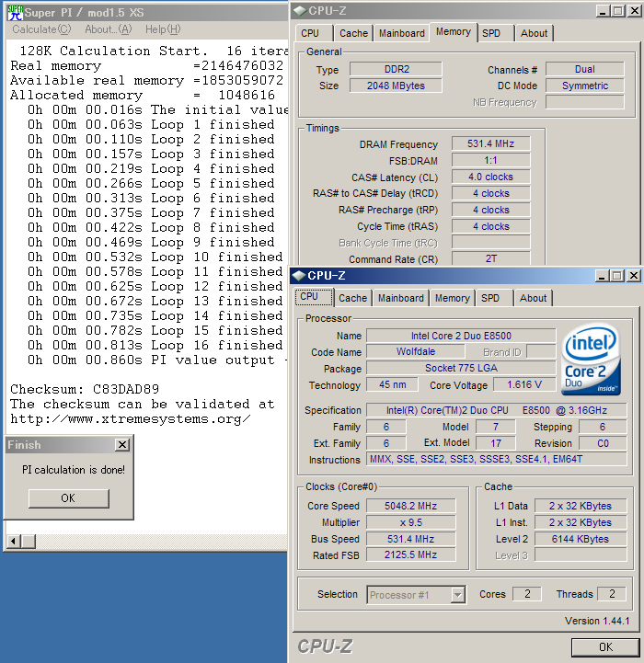Open Mainboard tab in front CPU-Z window

(401, 299)
